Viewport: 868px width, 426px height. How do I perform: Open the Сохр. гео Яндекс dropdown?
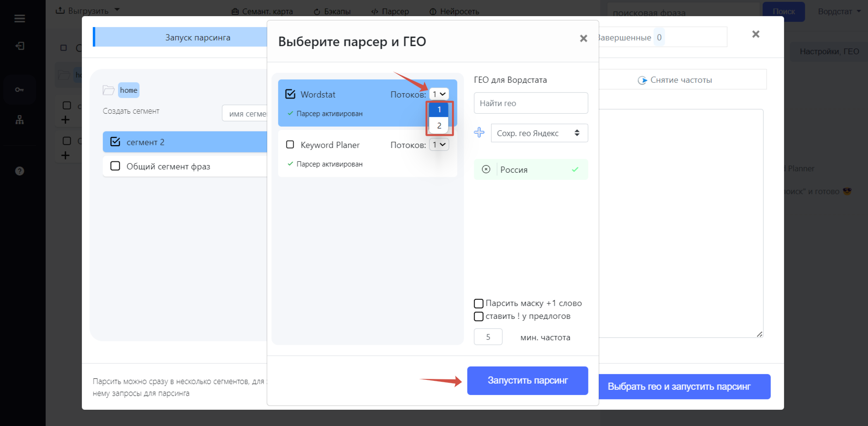click(x=539, y=133)
